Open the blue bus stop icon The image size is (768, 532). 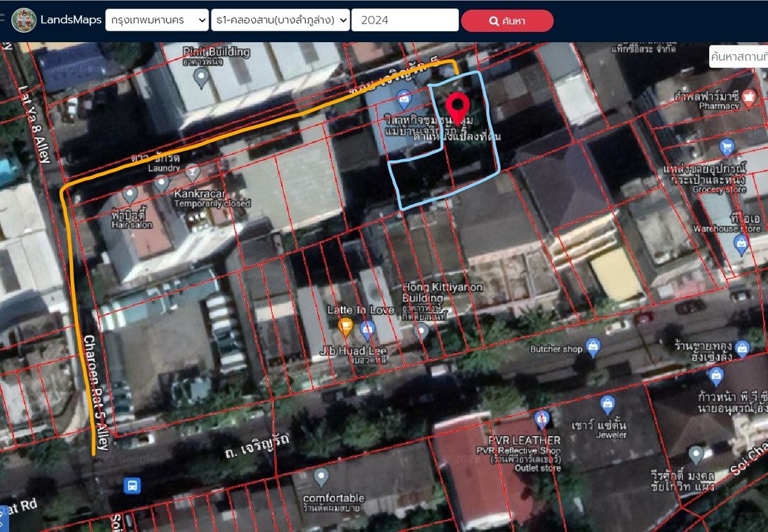pos(132,485)
